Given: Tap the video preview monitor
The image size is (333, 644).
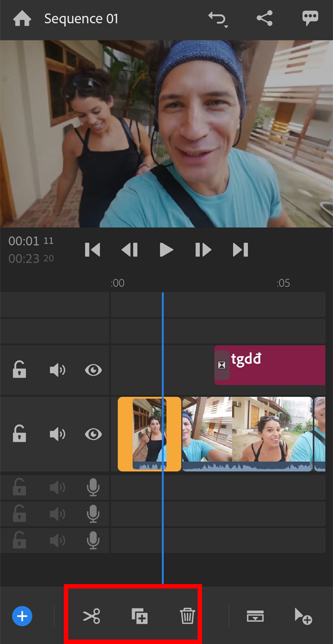Looking at the screenshot, I should pos(167,134).
